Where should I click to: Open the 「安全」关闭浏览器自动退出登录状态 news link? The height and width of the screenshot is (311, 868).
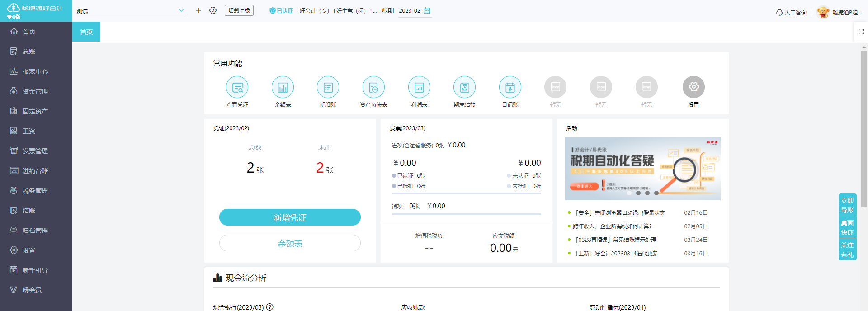[x=619, y=213]
